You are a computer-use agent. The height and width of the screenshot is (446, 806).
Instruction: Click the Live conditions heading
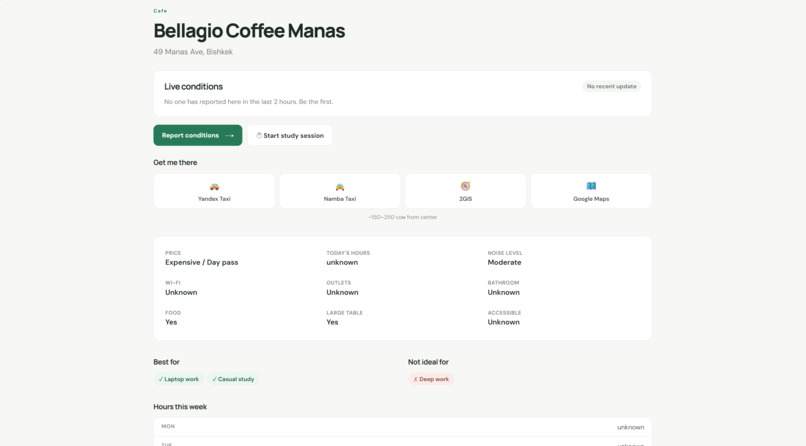(x=194, y=86)
